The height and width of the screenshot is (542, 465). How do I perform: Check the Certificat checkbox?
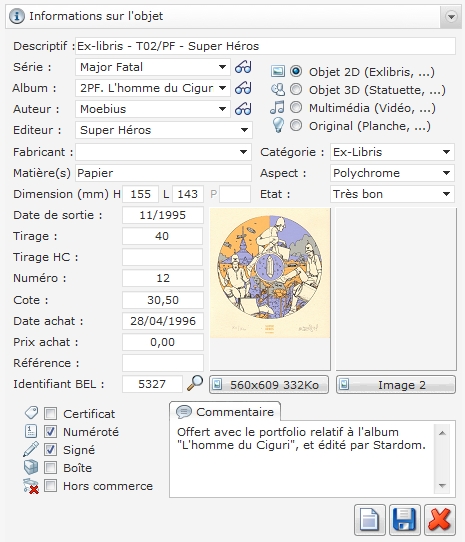(50, 413)
